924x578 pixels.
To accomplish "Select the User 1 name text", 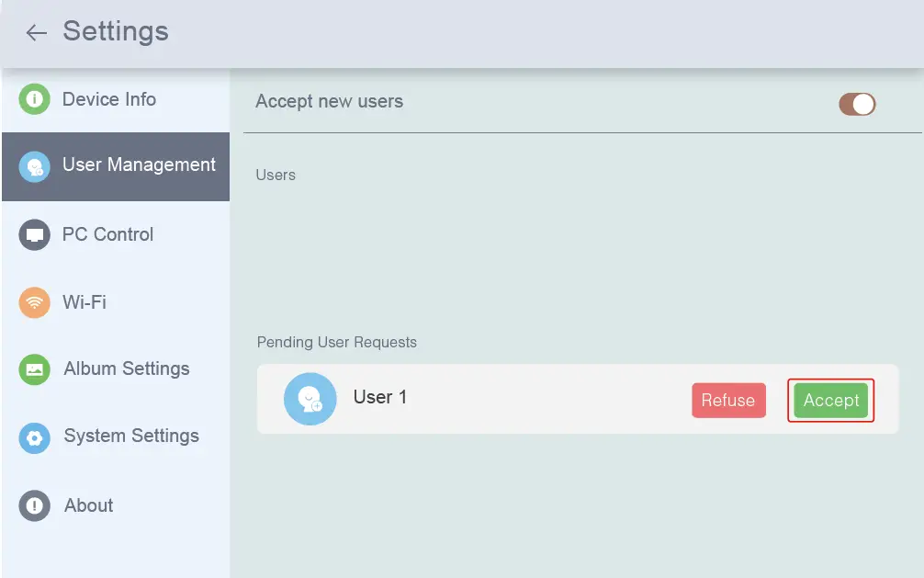I will click(x=380, y=397).
